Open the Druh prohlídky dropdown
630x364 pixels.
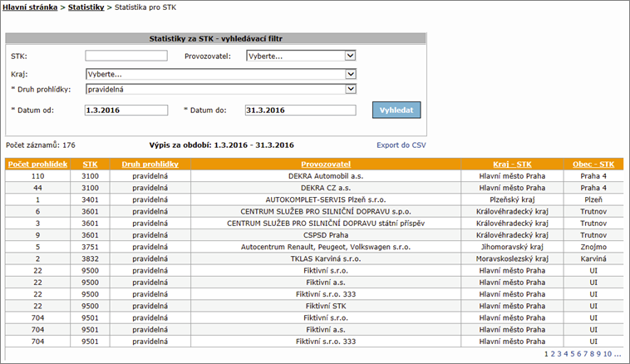(x=221, y=89)
